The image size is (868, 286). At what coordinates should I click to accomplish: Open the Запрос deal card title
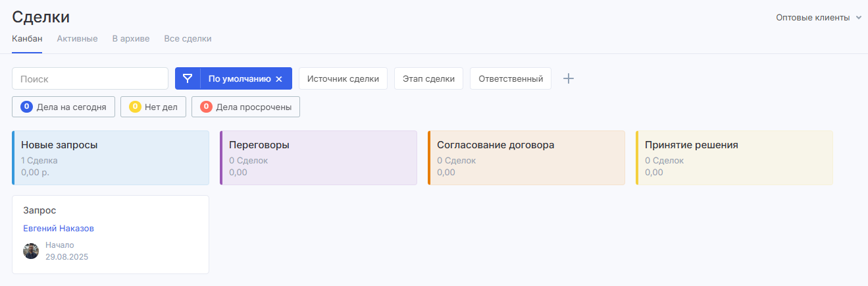[x=39, y=210]
